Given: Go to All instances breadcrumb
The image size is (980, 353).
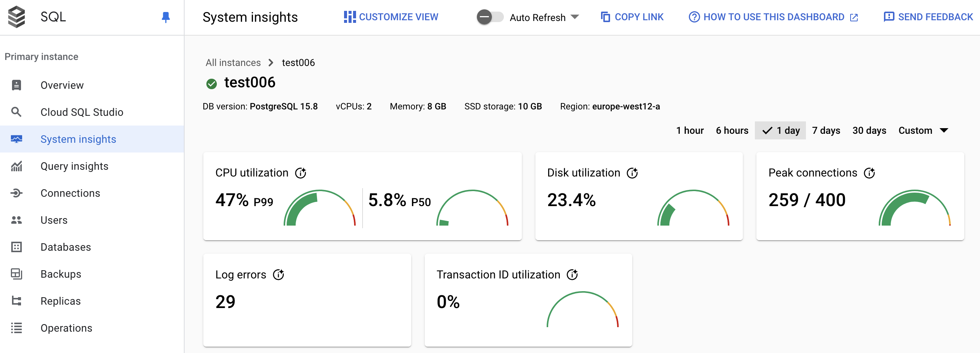Looking at the screenshot, I should [x=233, y=63].
